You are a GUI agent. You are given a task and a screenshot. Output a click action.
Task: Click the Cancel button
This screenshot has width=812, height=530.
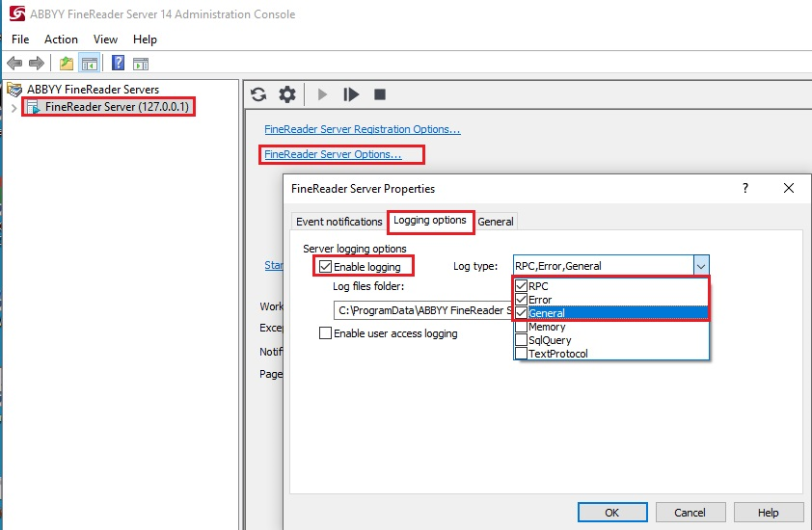pos(690,513)
